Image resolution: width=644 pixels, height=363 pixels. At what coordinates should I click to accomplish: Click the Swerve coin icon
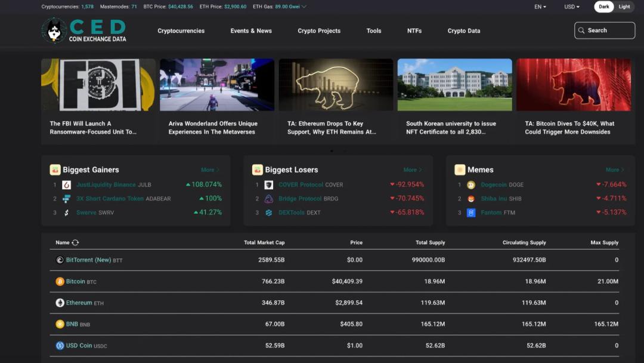[67, 213]
